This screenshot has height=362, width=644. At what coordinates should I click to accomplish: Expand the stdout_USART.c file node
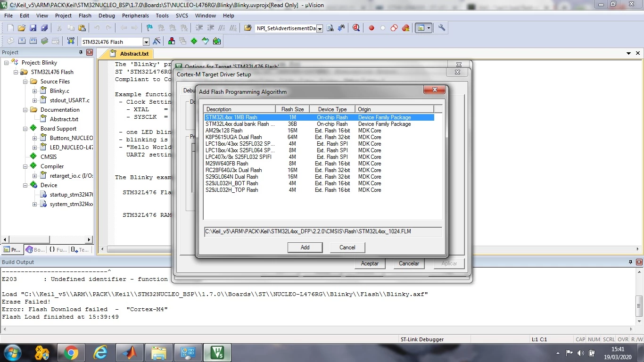tap(35, 100)
